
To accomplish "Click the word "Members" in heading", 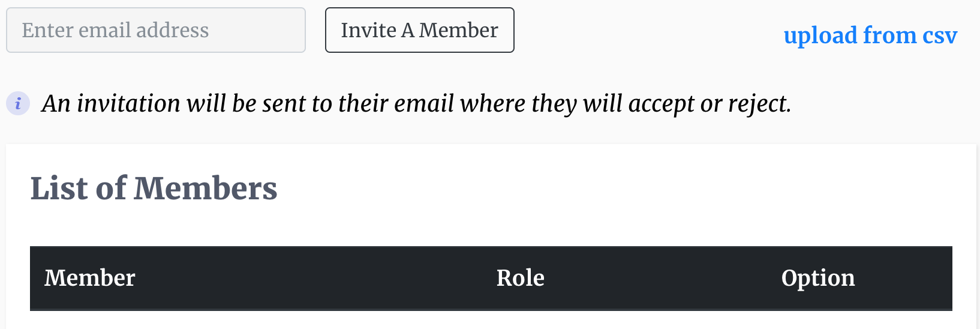I will point(206,188).
